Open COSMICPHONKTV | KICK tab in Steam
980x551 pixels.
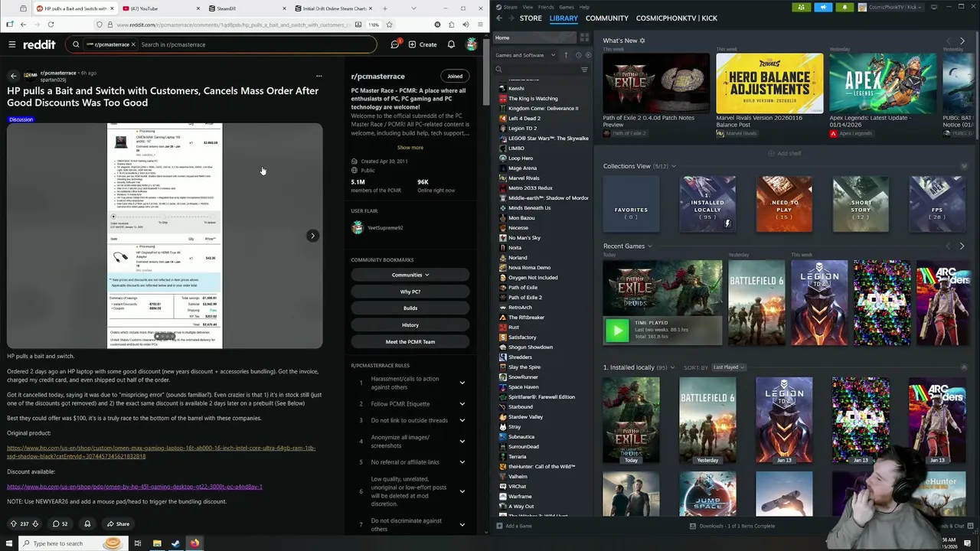point(677,18)
